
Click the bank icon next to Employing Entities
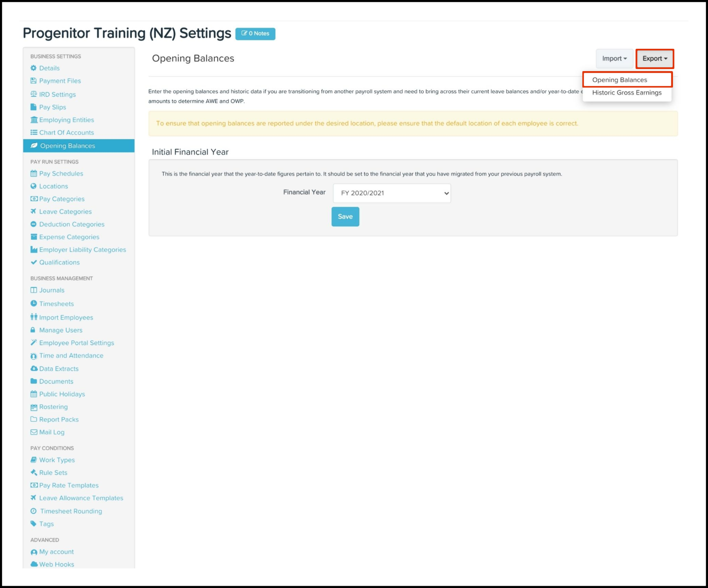coord(34,120)
